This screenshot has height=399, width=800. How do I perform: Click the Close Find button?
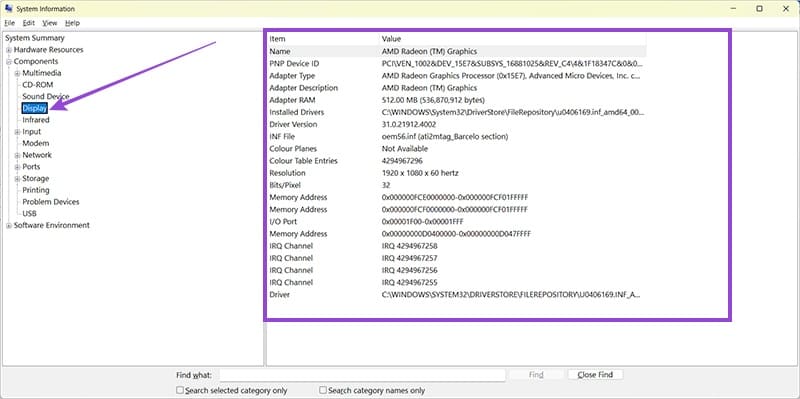(x=595, y=375)
